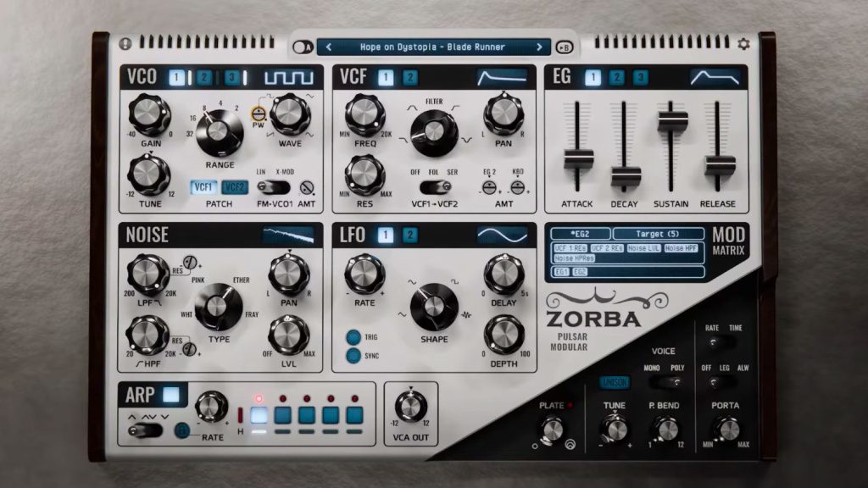The height and width of the screenshot is (488, 868).
Task: Click the noise PAN knob
Action: (288, 274)
